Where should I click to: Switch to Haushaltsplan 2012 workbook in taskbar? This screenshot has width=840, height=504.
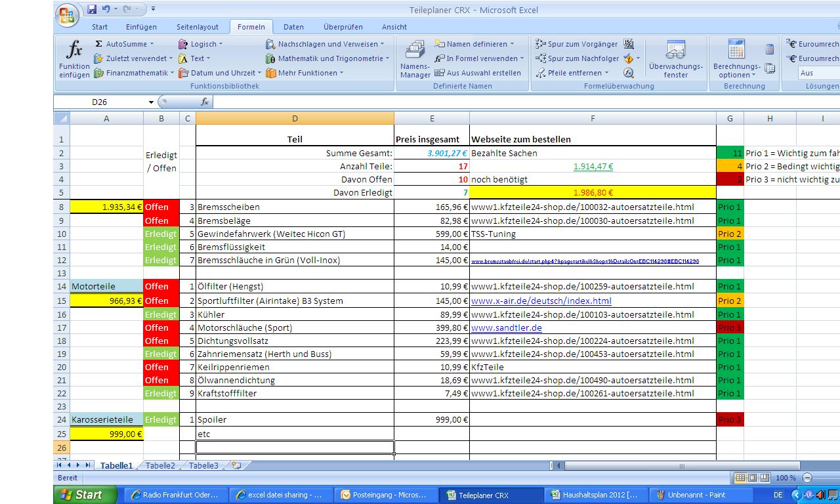595,495
